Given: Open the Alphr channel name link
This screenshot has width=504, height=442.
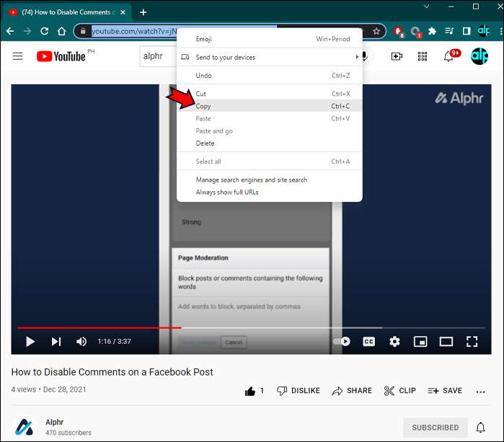Looking at the screenshot, I should point(54,422).
